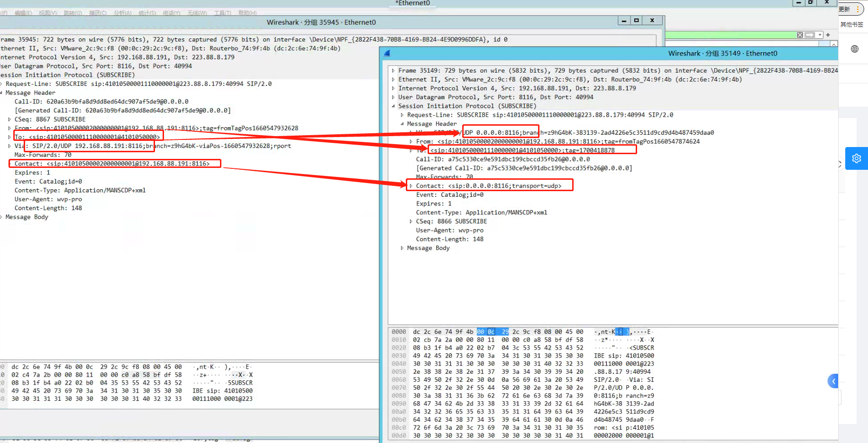868x443 pixels.
Task: Expand Ethernet II row in packet 35149 window
Action: coord(393,80)
